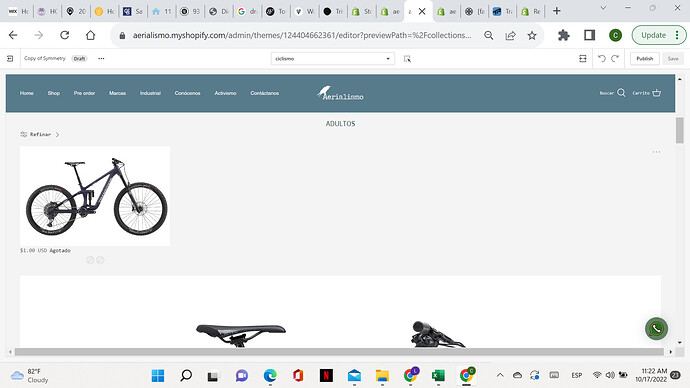Open the section's three-dot options menu
The height and width of the screenshot is (388, 690).
coord(656,152)
